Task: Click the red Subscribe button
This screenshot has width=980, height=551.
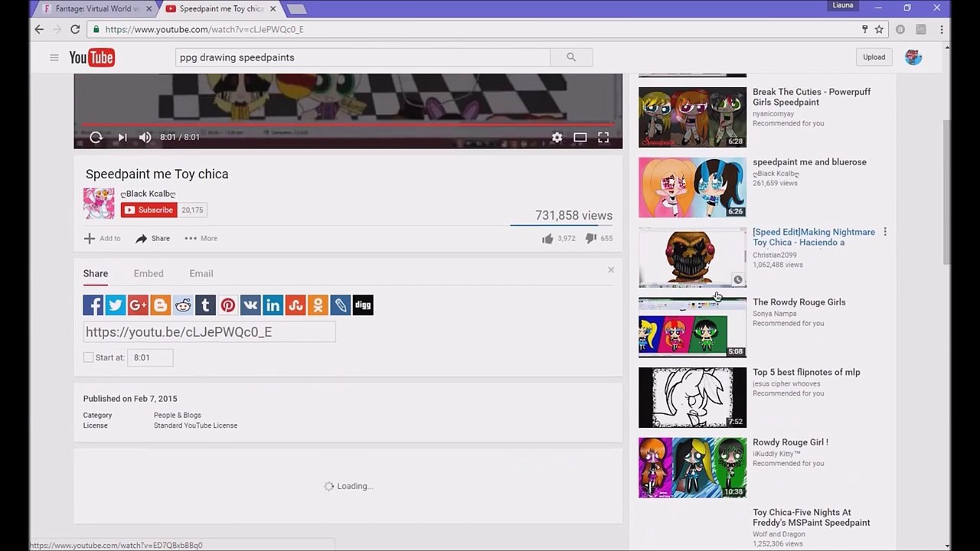Action: coord(149,210)
